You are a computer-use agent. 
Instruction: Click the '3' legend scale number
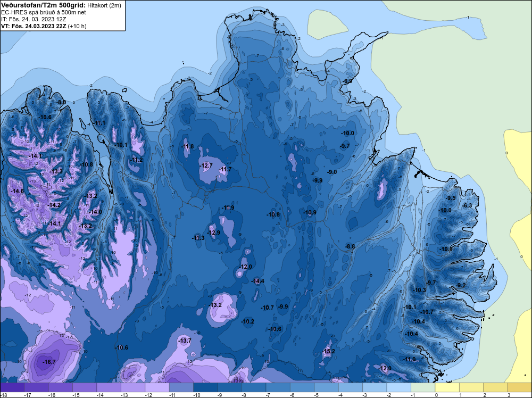[x=509, y=395]
